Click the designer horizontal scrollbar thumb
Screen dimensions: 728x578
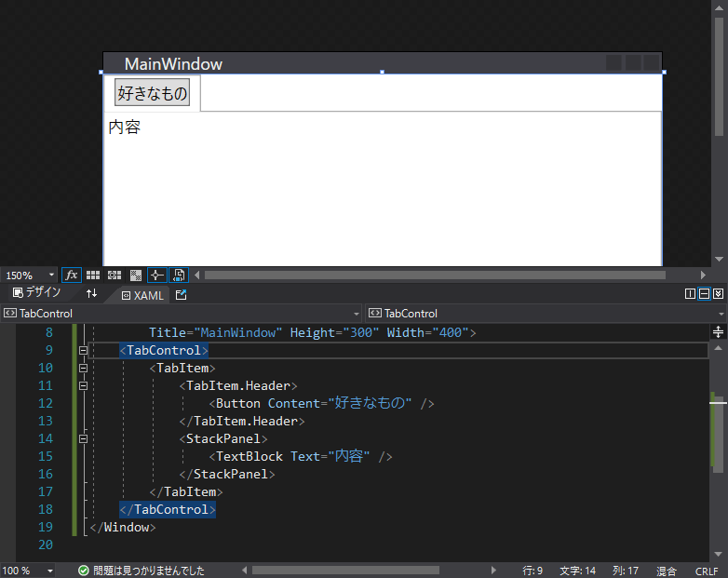click(435, 276)
